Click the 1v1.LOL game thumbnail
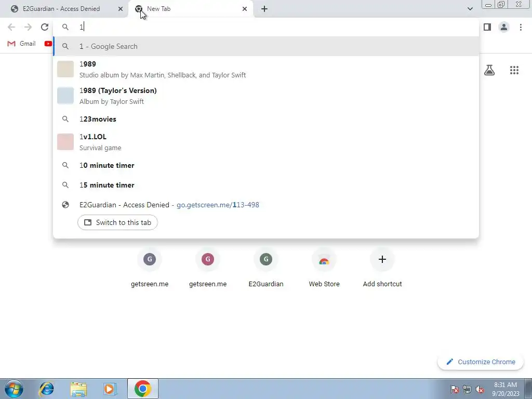 pyautogui.click(x=65, y=142)
